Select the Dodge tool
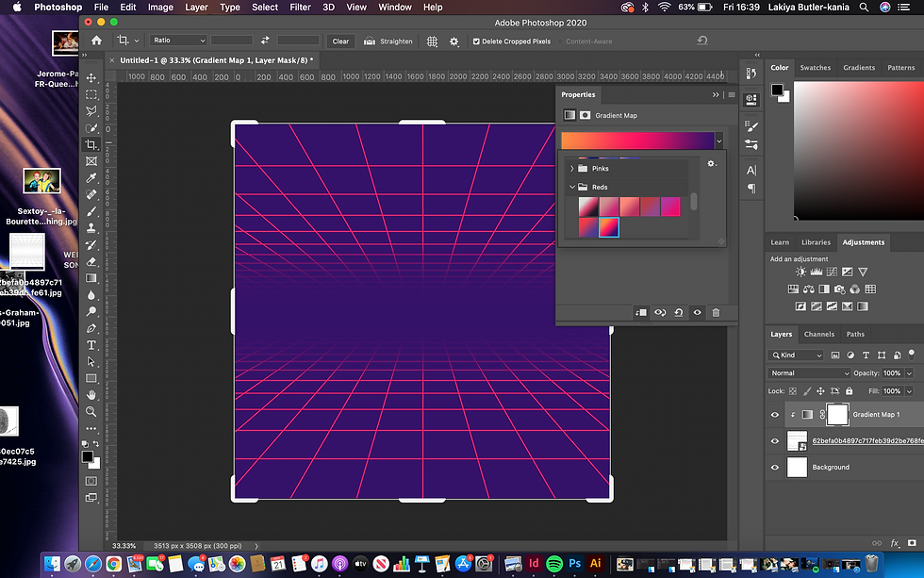 pos(91,311)
